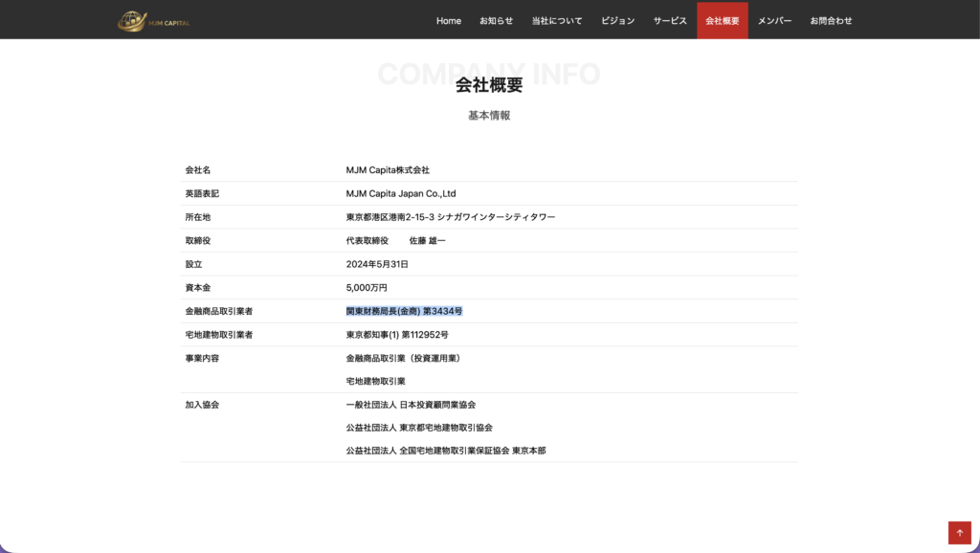Click 東京都知事(1) 第112952号 value

[x=397, y=335]
